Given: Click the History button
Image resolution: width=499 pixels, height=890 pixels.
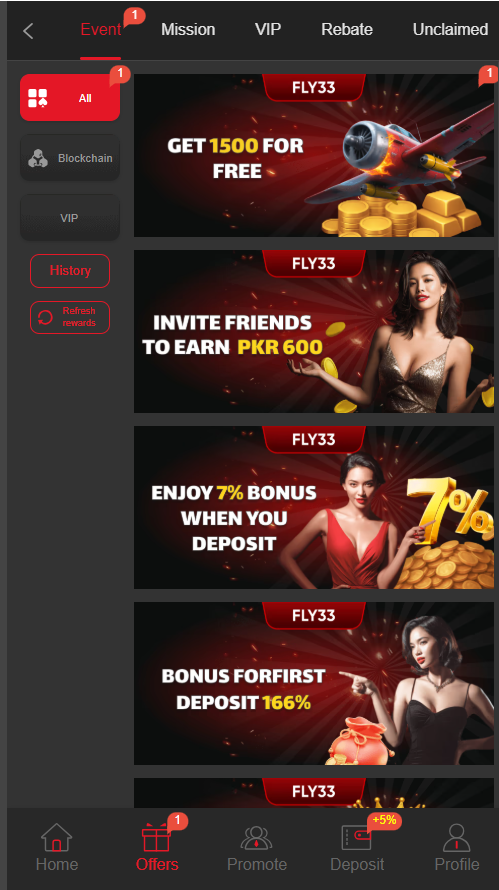Looking at the screenshot, I should [70, 271].
